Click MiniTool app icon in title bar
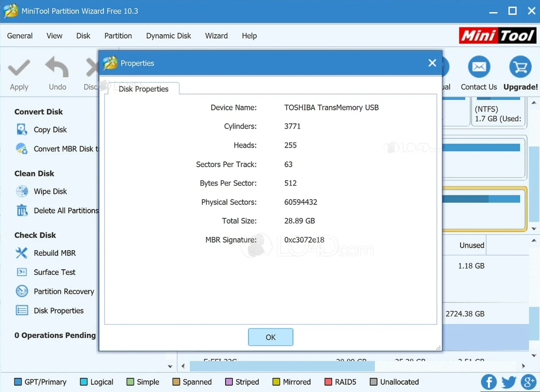The width and height of the screenshot is (540, 392). [x=11, y=11]
